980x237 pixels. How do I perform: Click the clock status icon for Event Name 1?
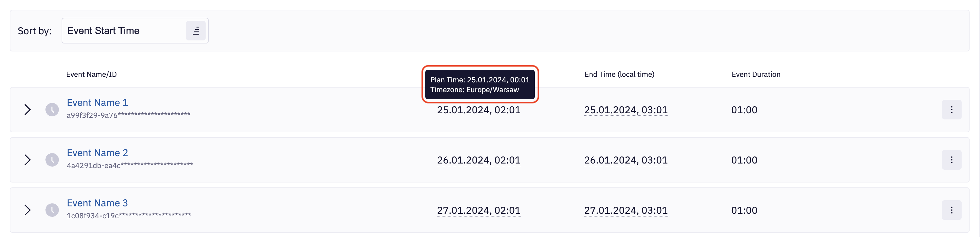[x=52, y=110]
